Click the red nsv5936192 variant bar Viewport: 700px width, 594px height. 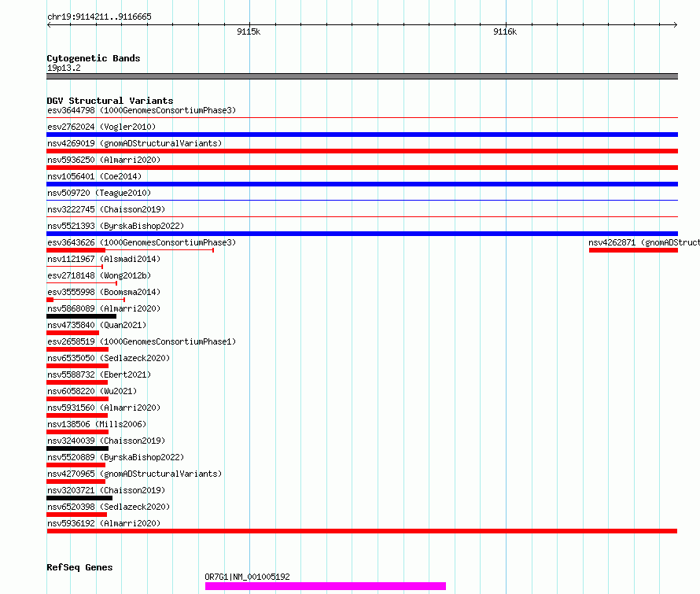pos(362,531)
